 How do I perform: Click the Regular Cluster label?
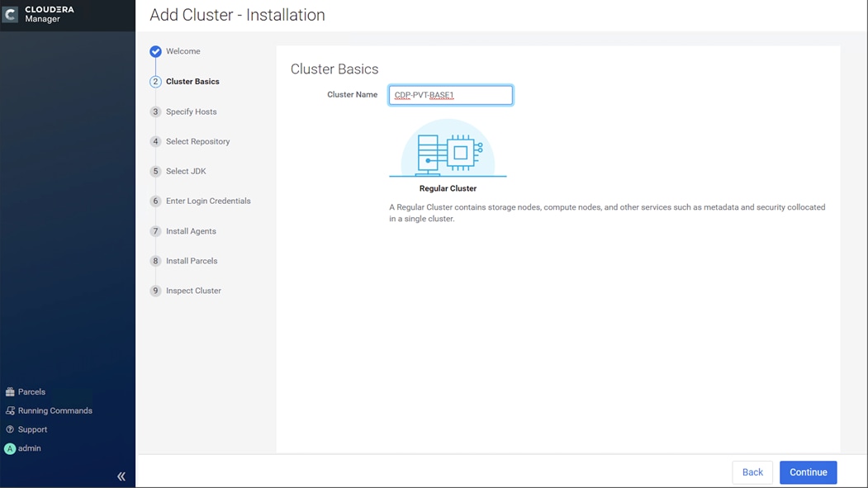(448, 188)
